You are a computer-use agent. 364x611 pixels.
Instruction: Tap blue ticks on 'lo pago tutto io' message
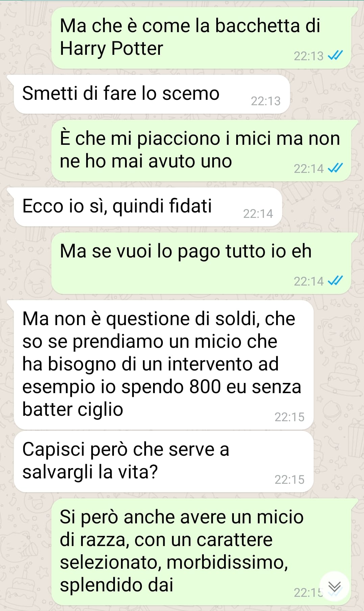click(x=336, y=280)
